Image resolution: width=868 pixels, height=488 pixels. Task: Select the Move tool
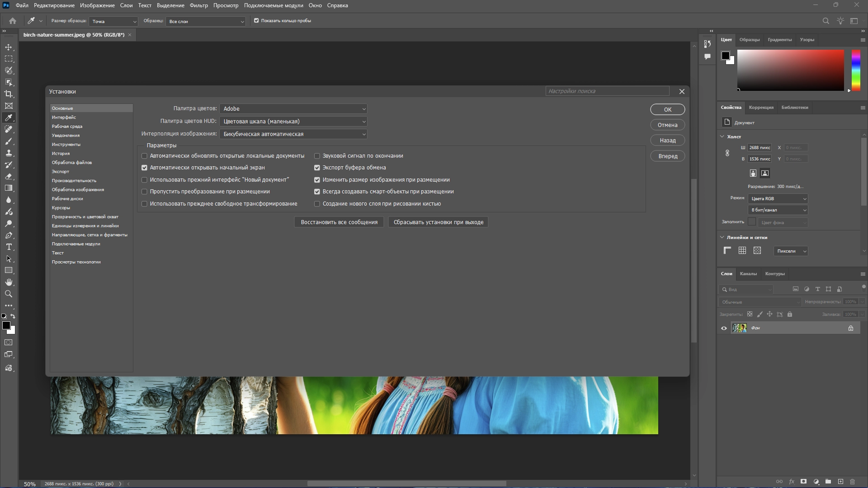pos(9,47)
